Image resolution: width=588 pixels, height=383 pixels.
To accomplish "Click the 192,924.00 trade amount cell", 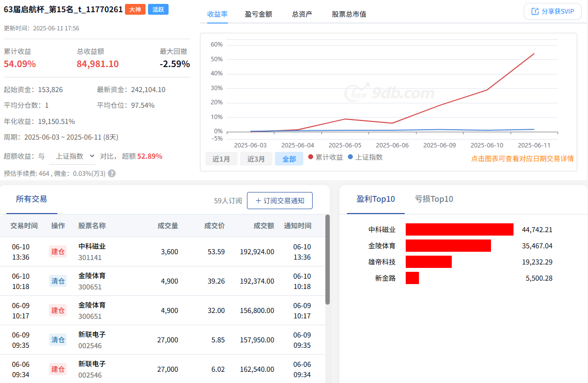I will pyautogui.click(x=257, y=252).
